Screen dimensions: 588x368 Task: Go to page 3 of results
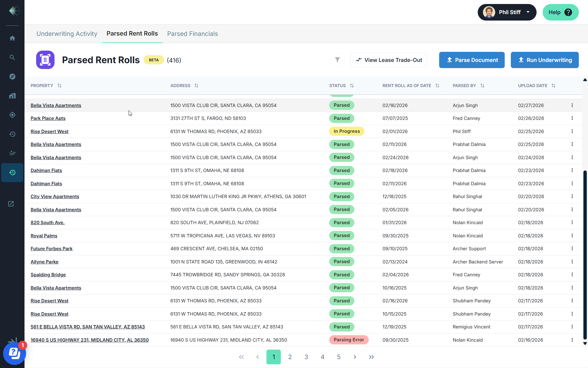coord(306,357)
